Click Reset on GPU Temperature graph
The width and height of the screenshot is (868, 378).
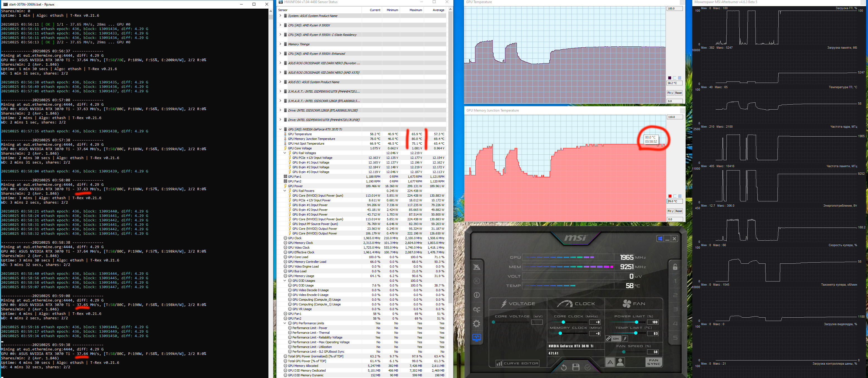(x=678, y=93)
